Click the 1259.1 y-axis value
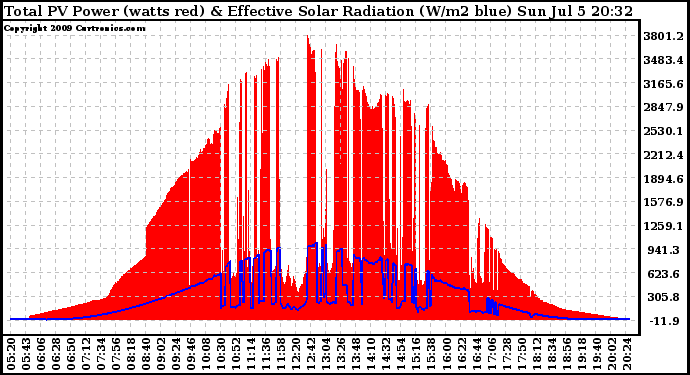The image size is (690, 375). (x=663, y=226)
